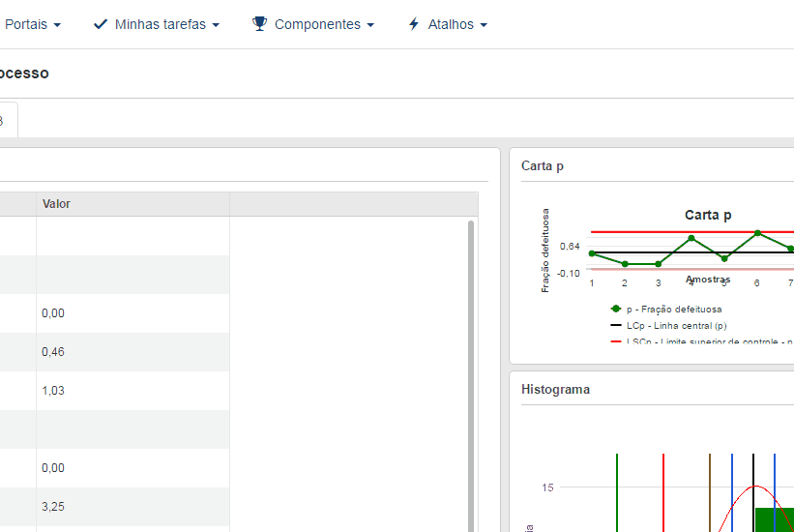Toggle the LCp - Linha central legend entry
Viewport: 794px width, 532px height.
(668, 325)
